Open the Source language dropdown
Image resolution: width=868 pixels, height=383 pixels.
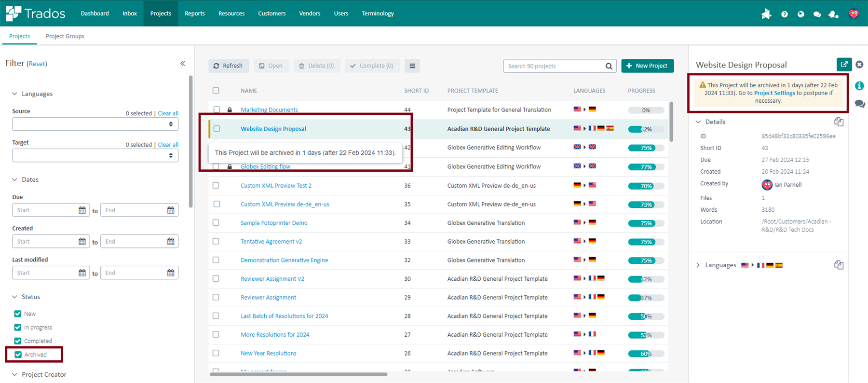click(95, 124)
